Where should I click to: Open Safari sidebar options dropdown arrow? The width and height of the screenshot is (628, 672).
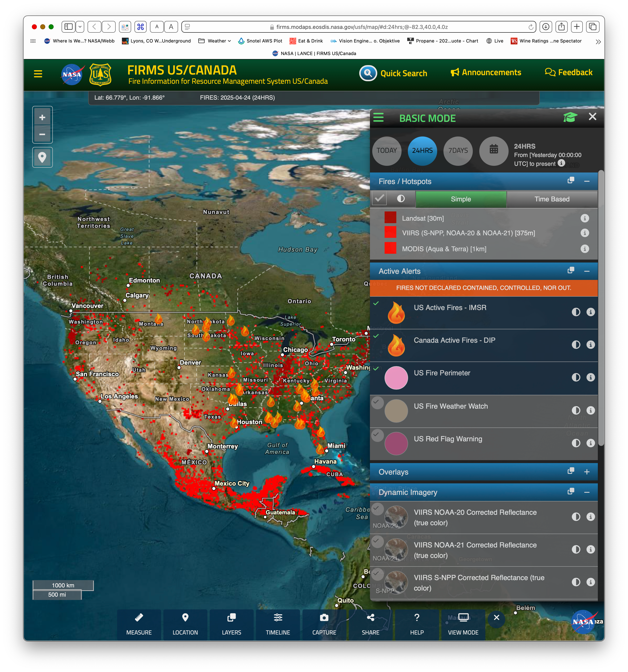click(x=80, y=27)
